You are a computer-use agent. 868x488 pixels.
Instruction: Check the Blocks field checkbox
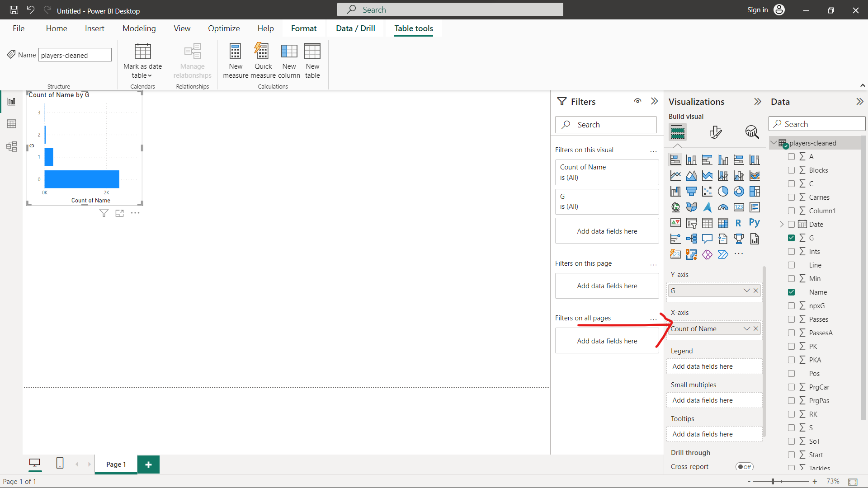click(x=791, y=170)
